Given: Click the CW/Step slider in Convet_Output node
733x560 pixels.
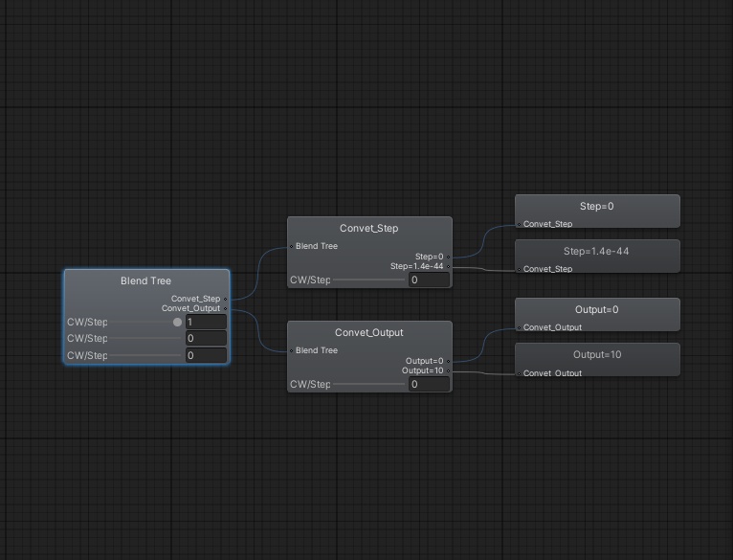Looking at the screenshot, I should click(x=368, y=384).
